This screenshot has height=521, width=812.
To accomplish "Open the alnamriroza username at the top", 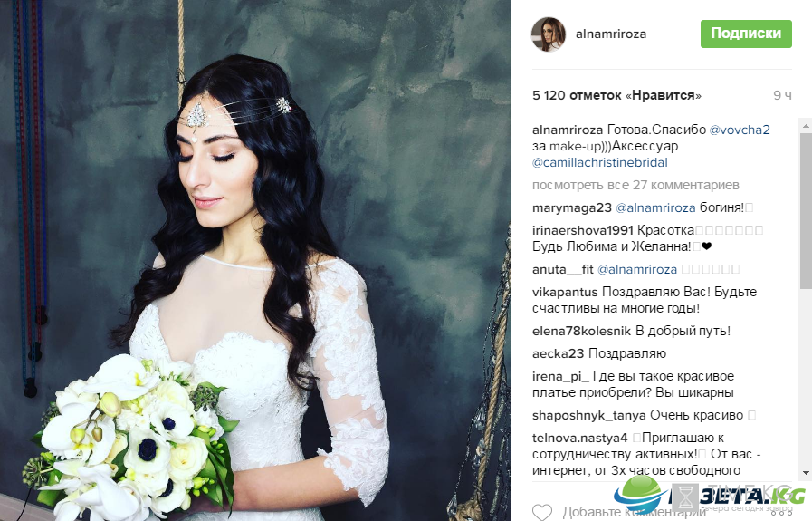I will point(611,34).
